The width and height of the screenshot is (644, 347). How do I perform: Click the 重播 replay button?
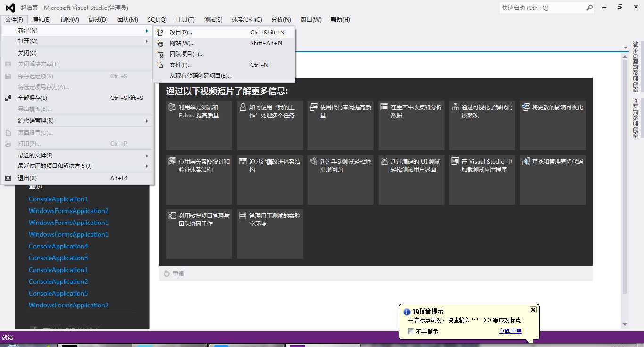click(173, 273)
